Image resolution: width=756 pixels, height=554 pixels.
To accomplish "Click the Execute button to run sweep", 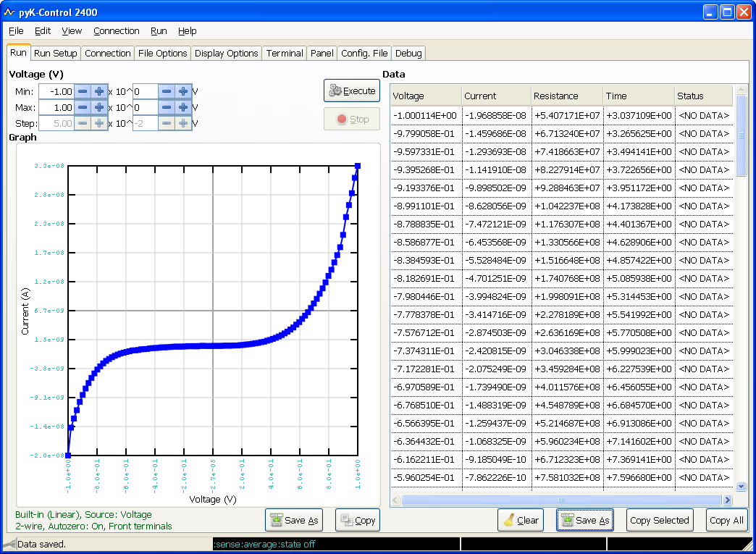I will [x=352, y=91].
